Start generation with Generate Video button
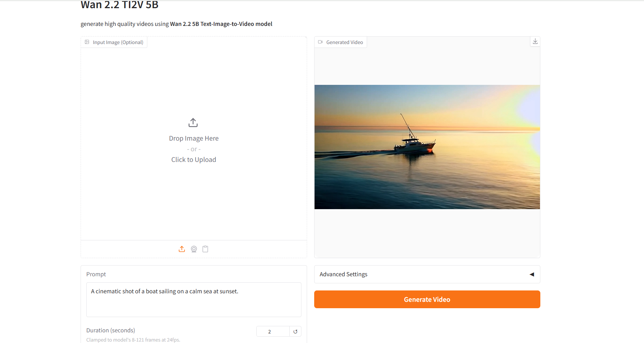The image size is (644, 343). (x=427, y=299)
